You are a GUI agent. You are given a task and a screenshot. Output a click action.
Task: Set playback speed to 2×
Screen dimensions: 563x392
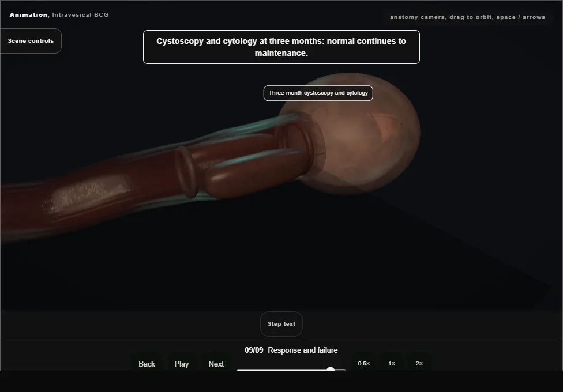tap(419, 363)
